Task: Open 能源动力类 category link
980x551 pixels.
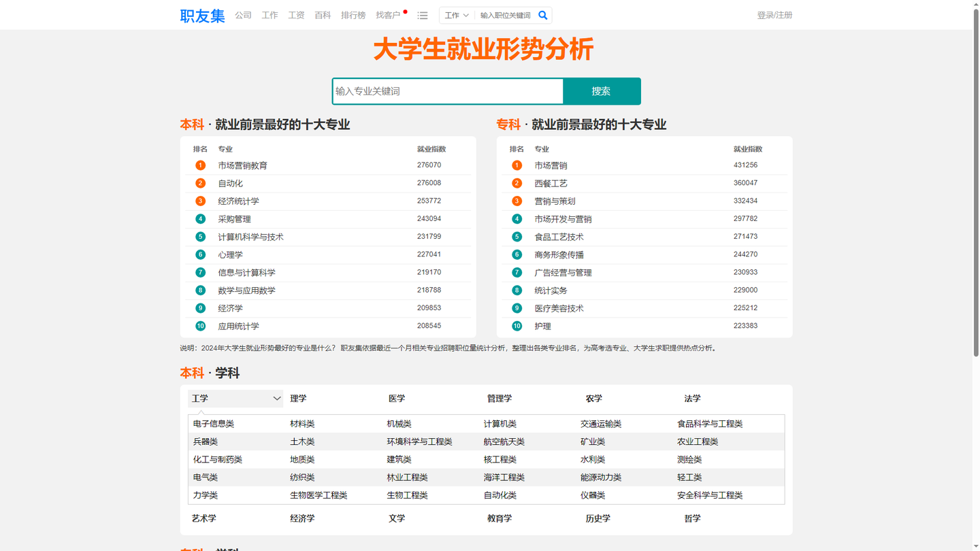Action: 601,478
